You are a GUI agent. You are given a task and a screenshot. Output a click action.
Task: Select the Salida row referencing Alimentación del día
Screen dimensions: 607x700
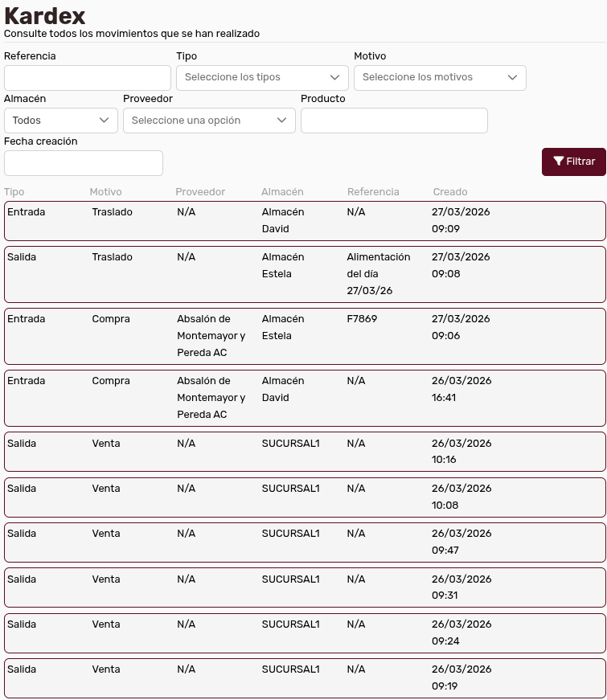pyautogui.click(x=305, y=274)
